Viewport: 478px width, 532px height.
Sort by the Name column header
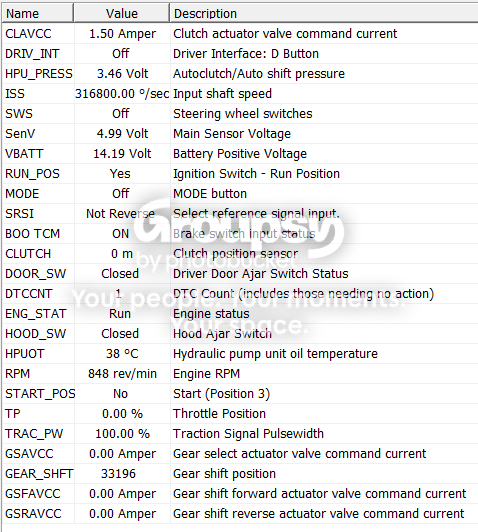pyautogui.click(x=37, y=14)
